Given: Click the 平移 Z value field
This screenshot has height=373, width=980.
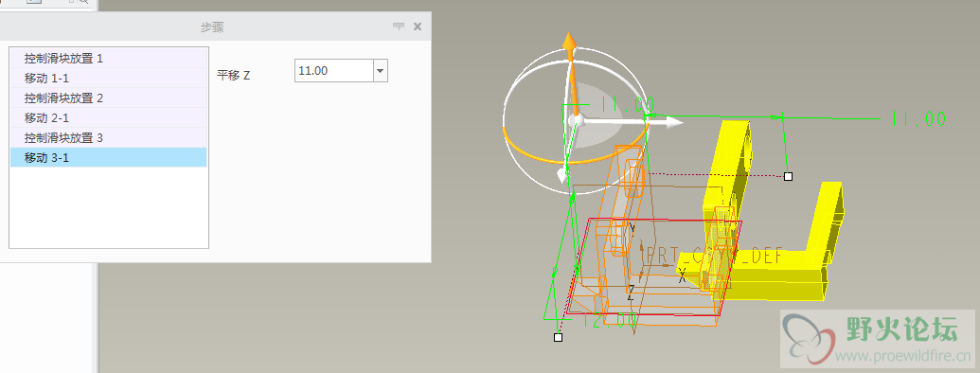Looking at the screenshot, I should [333, 71].
